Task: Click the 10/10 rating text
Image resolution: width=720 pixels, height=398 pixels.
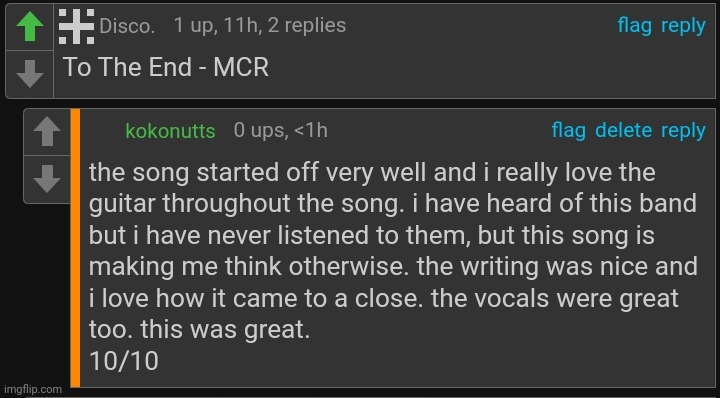Action: (124, 361)
